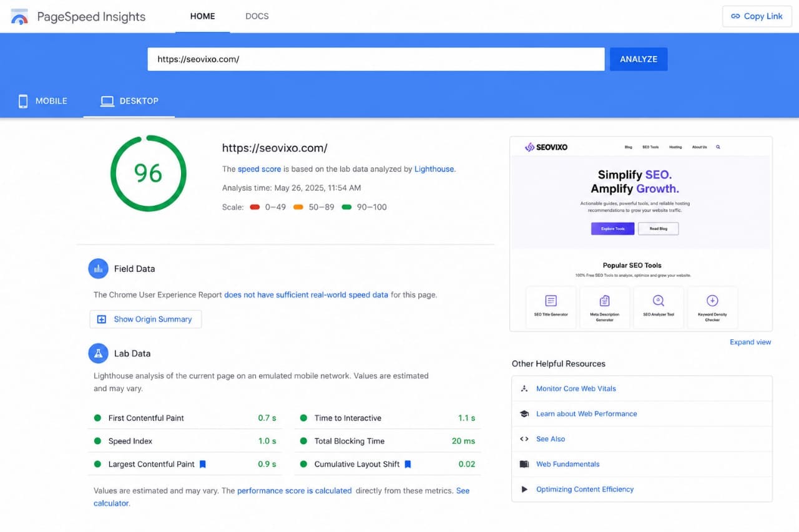Image resolution: width=799 pixels, height=532 pixels.
Task: Click the Hosting menu item in preview
Action: (x=675, y=147)
